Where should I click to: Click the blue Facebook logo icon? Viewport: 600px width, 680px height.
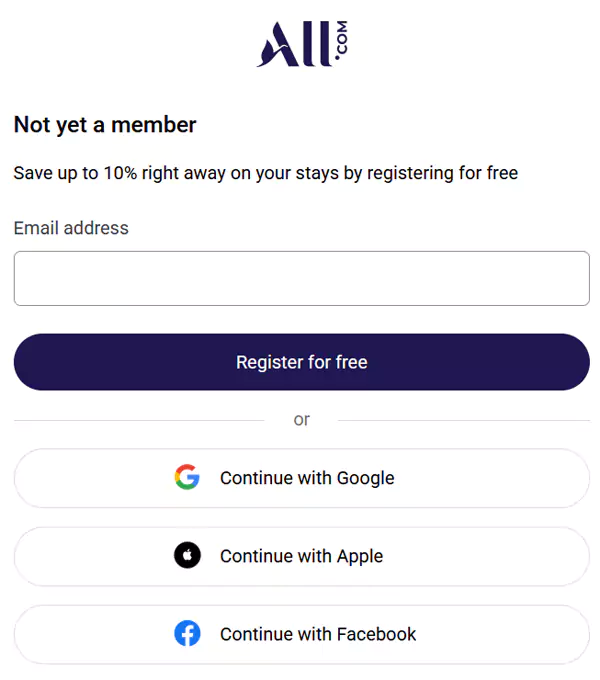pyautogui.click(x=187, y=633)
